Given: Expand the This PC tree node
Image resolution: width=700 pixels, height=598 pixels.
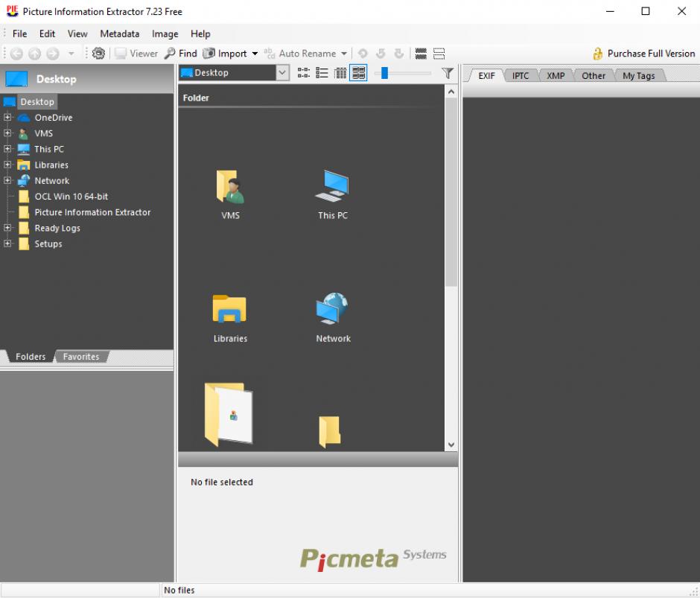Looking at the screenshot, I should click(7, 149).
